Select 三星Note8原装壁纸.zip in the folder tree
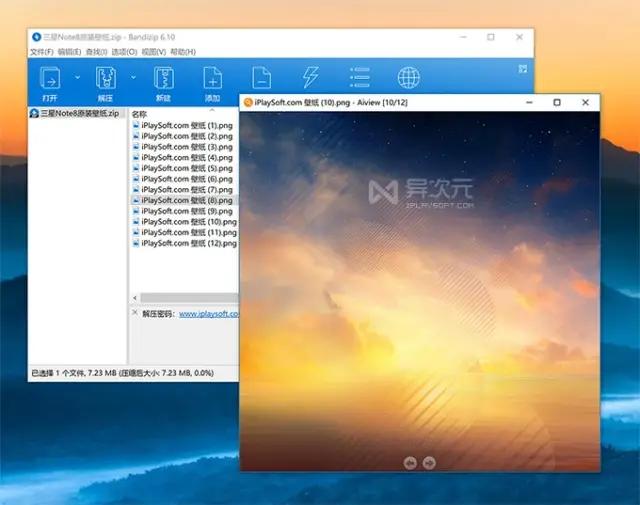 80,113
